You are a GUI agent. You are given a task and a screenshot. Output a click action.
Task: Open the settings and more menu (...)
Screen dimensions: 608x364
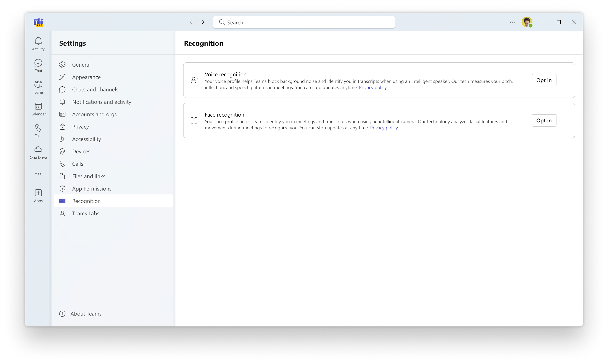(x=512, y=22)
